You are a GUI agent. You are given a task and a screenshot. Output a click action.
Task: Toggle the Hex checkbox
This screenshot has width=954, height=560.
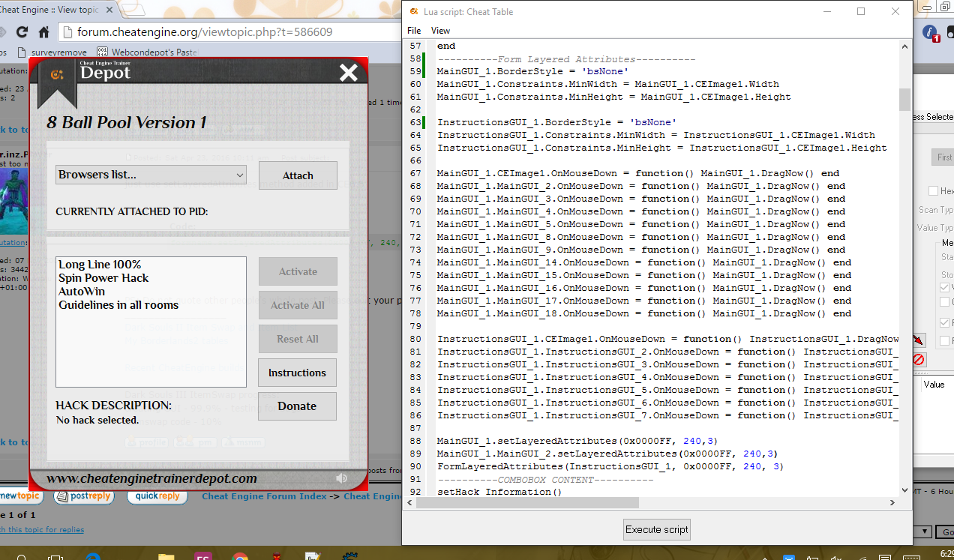[934, 191]
